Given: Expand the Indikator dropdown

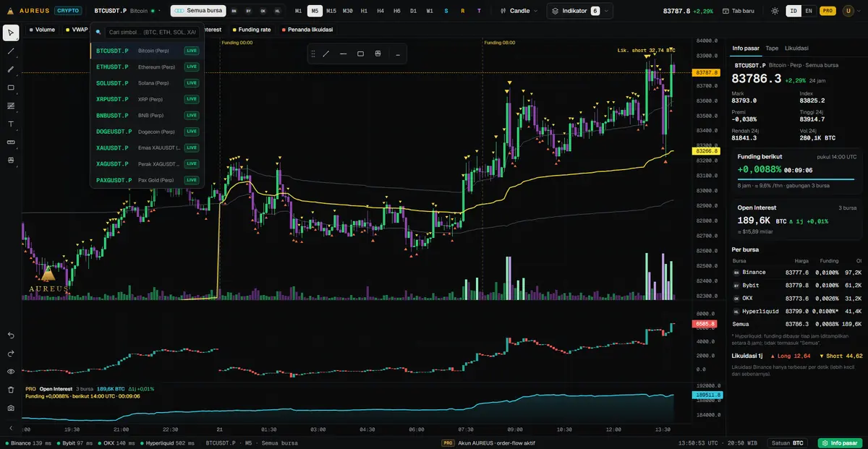Looking at the screenshot, I should coord(580,11).
